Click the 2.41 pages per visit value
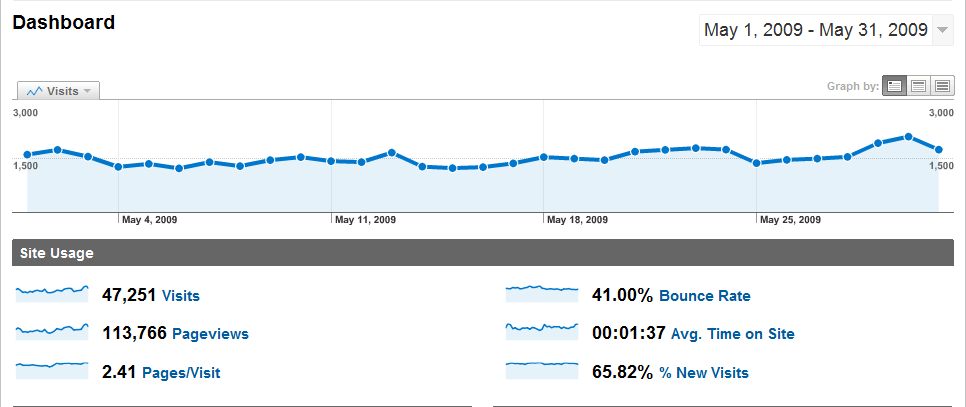966x407 pixels. click(120, 372)
